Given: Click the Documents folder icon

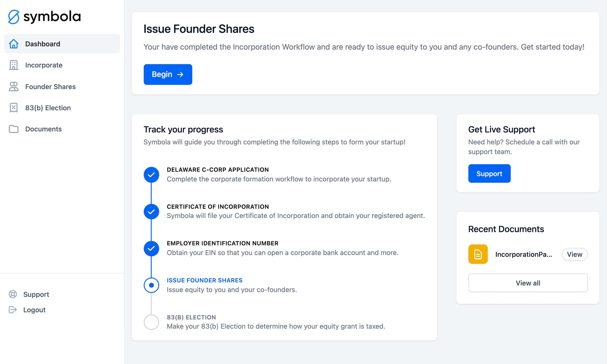Looking at the screenshot, I should 14,129.
